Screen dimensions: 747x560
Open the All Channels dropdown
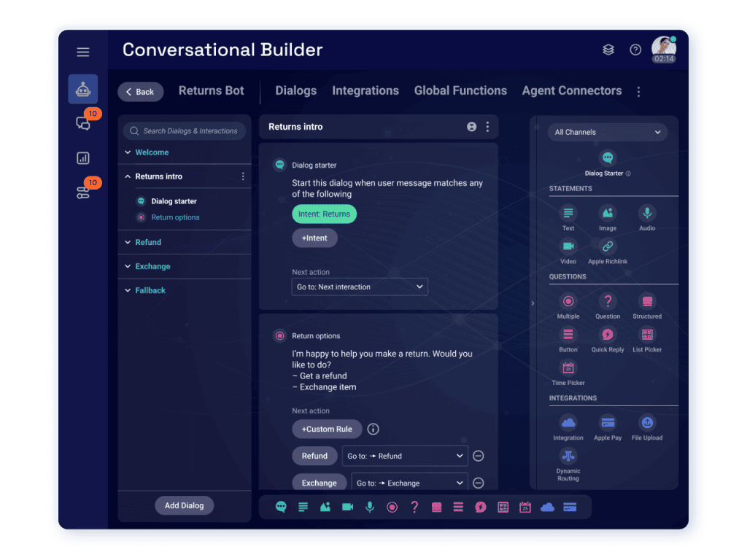coord(608,133)
